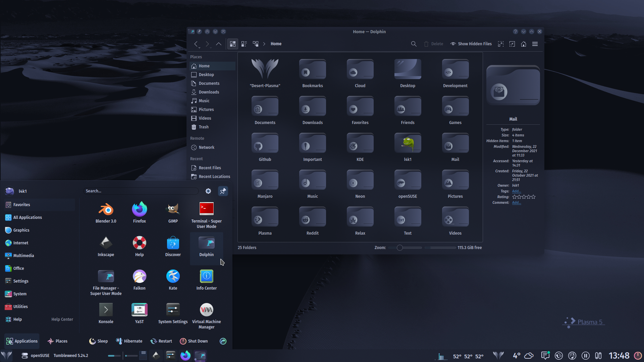Select the Mail folder
644x362 pixels.
(x=455, y=147)
